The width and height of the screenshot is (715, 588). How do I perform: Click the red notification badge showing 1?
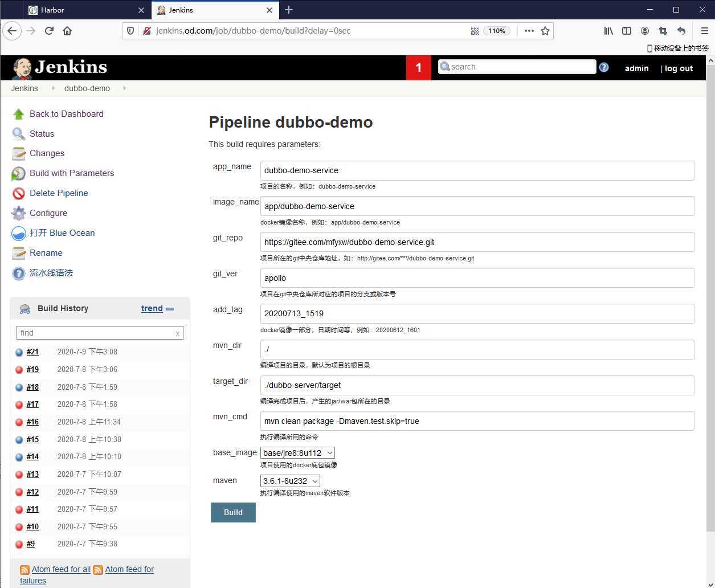[418, 68]
